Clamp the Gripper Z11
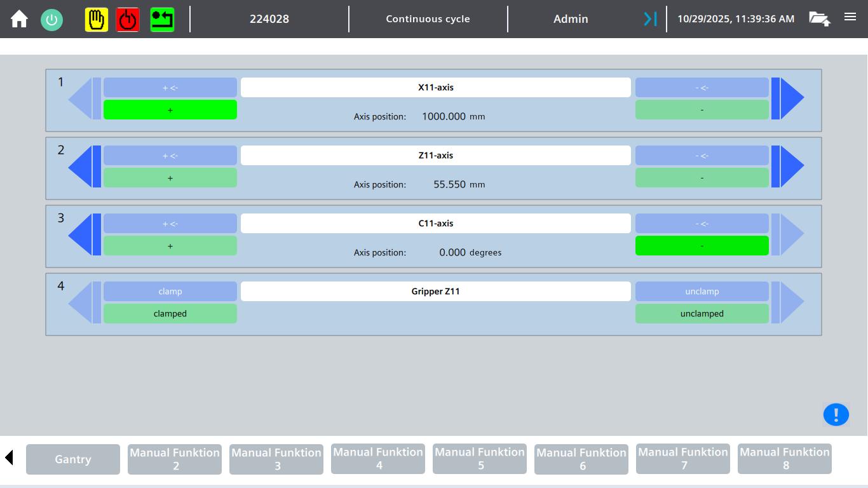This screenshot has width=868, height=488. point(170,291)
